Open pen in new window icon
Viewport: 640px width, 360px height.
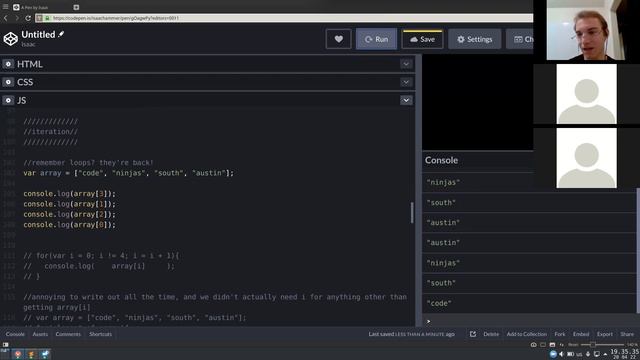pos(473,334)
